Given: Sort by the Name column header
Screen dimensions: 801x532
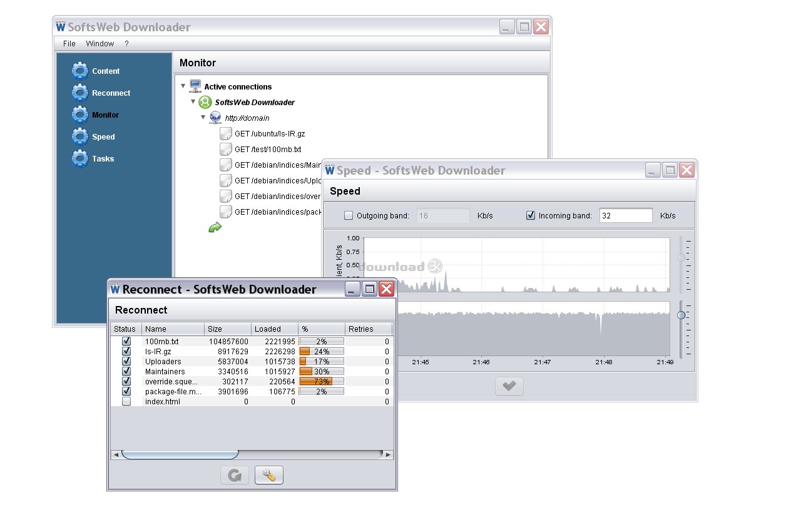Looking at the screenshot, I should pyautogui.click(x=173, y=329).
